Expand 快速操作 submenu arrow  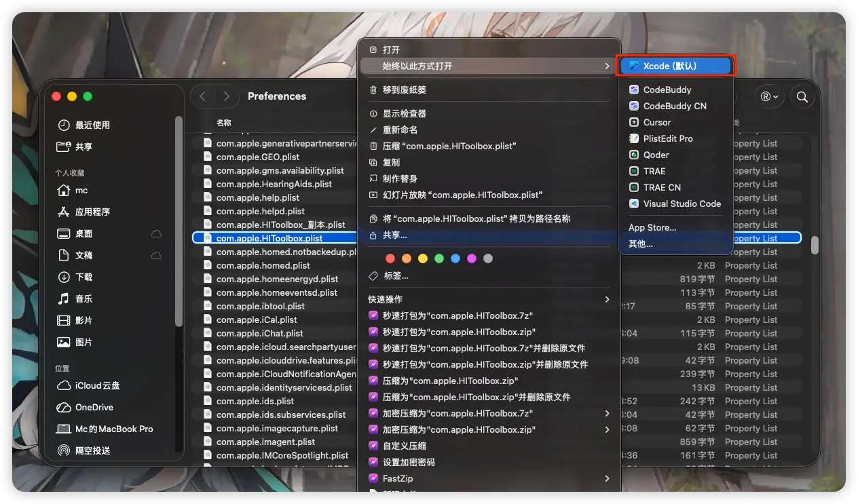click(x=607, y=299)
